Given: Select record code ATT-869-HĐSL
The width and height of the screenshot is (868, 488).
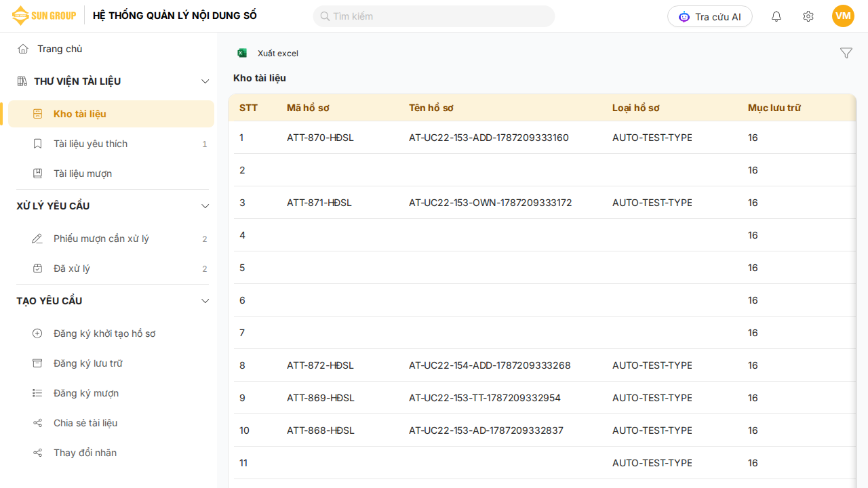Looking at the screenshot, I should [x=321, y=398].
